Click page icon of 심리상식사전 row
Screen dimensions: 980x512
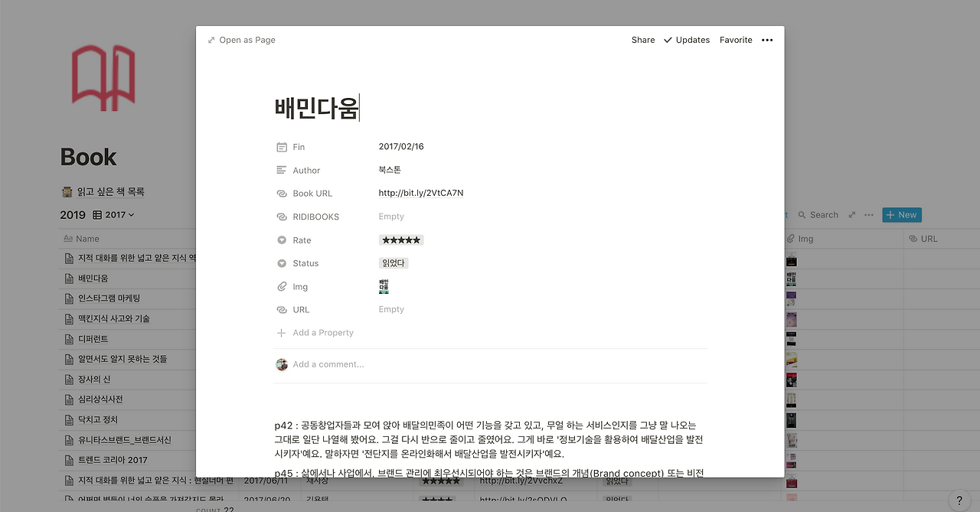pyautogui.click(x=69, y=399)
